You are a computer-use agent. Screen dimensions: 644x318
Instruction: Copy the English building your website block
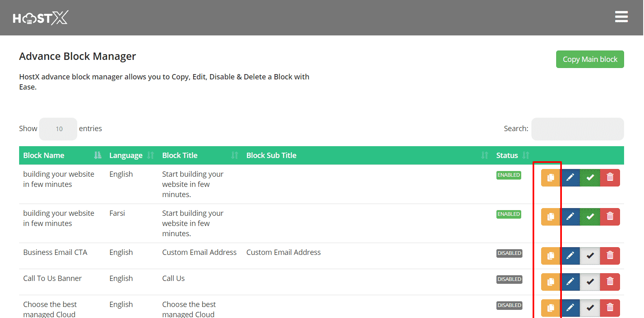[x=550, y=178]
